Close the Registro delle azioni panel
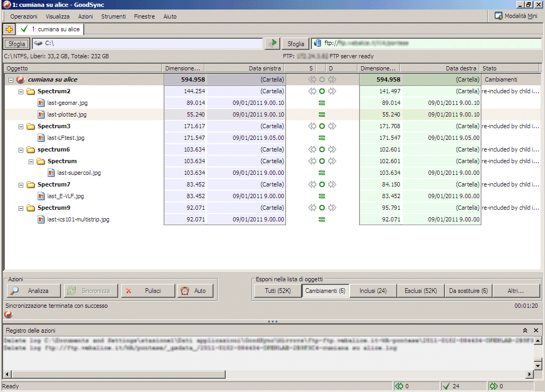The image size is (545, 392). tap(536, 331)
